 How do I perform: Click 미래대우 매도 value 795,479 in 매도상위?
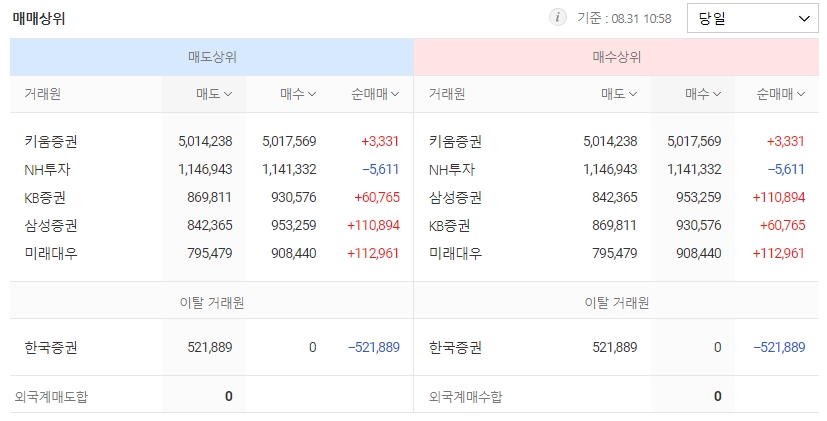(209, 253)
